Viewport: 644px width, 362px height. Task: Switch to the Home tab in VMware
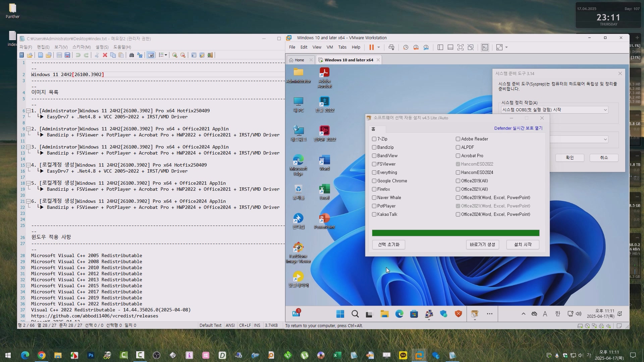299,60
